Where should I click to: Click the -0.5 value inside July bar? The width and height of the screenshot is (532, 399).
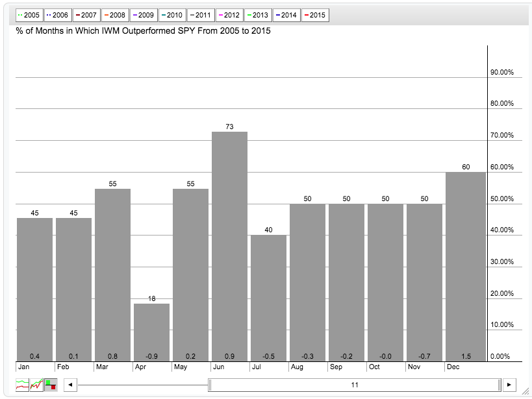(x=269, y=356)
